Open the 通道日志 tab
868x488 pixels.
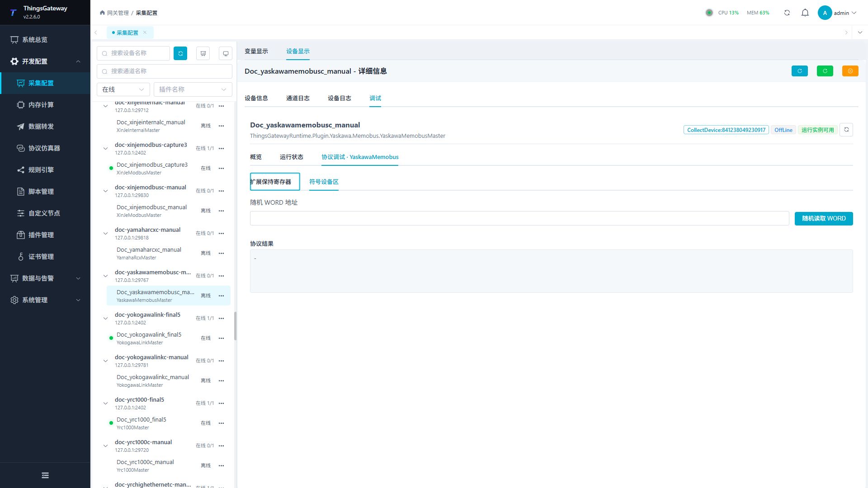pos(298,98)
